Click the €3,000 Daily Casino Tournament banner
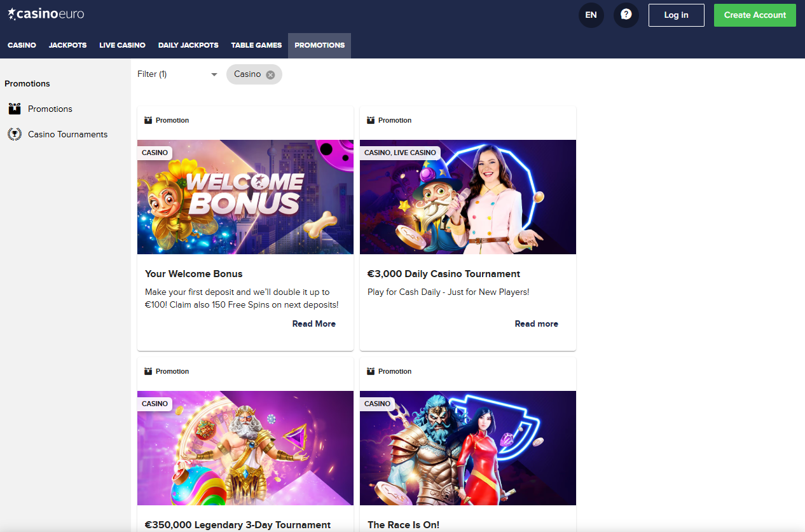Viewport: 805px width, 532px height. point(468,197)
